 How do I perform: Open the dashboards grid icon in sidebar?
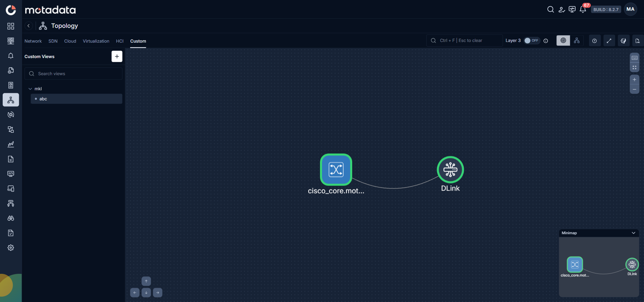click(x=11, y=26)
